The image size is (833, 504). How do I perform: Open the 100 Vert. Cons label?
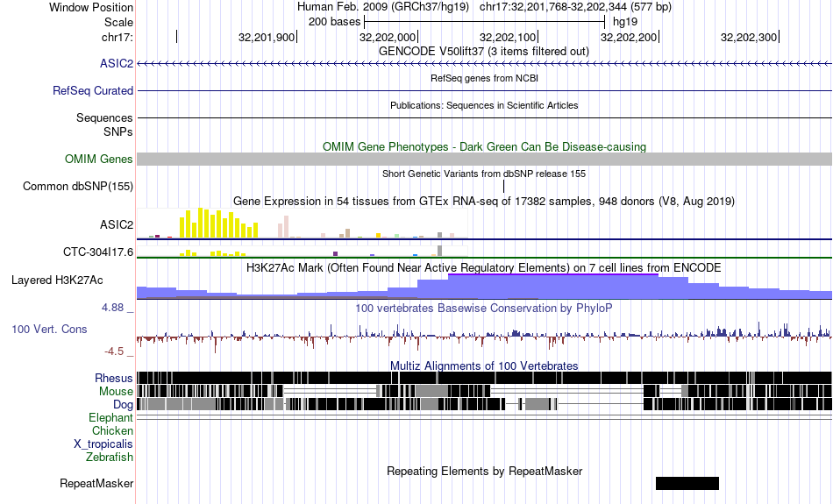click(49, 330)
